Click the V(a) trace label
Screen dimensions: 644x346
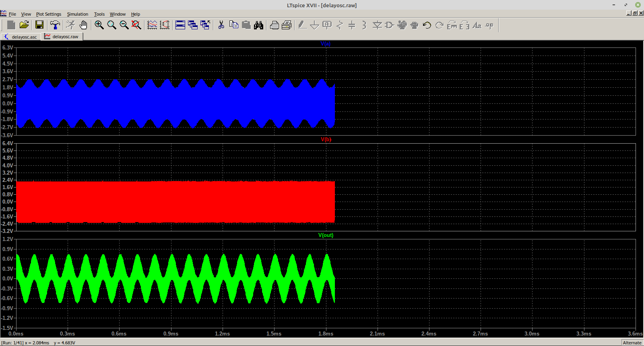tap(326, 43)
